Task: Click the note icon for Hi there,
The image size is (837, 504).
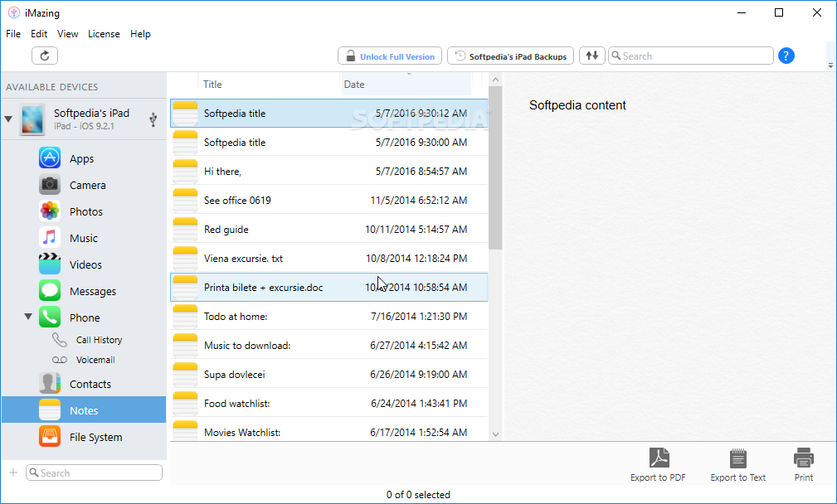Action: tap(185, 172)
